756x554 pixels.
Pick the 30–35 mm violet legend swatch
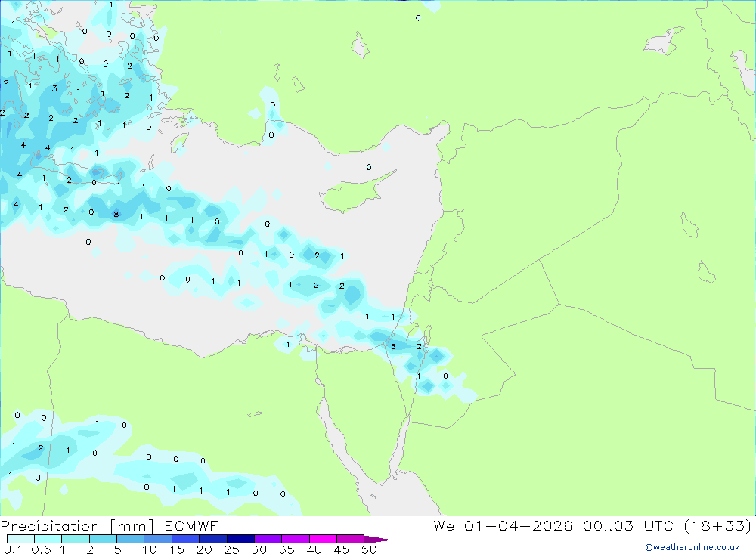point(268,539)
